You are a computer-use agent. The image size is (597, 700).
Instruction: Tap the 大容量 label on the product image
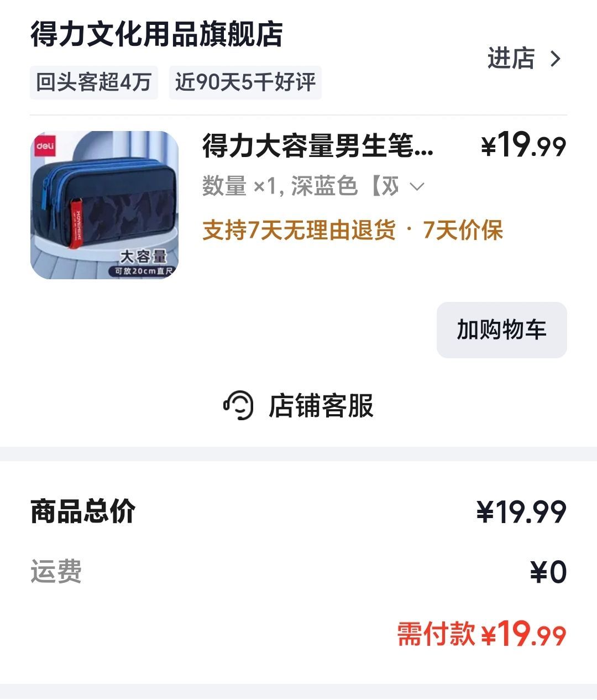pos(144,257)
